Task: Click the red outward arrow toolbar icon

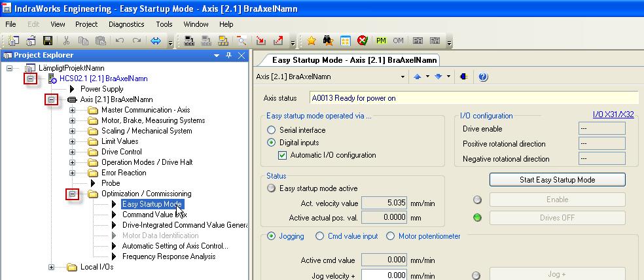Action: [x=278, y=41]
